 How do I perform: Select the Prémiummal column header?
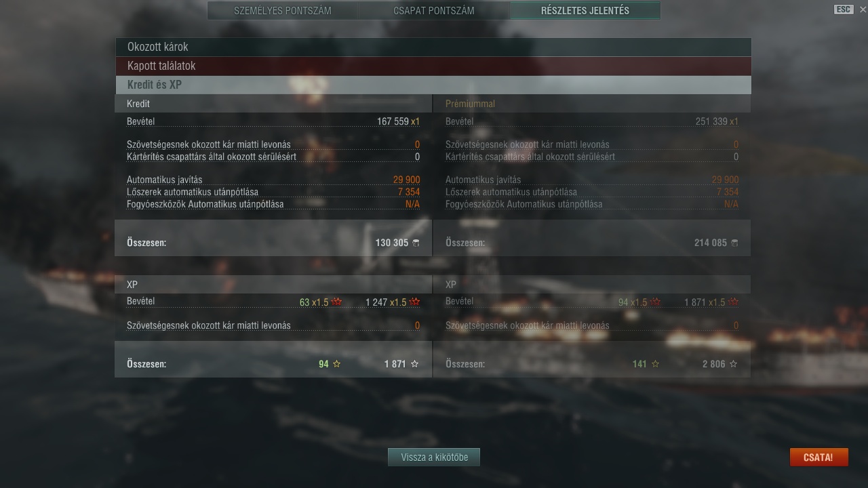tap(470, 104)
